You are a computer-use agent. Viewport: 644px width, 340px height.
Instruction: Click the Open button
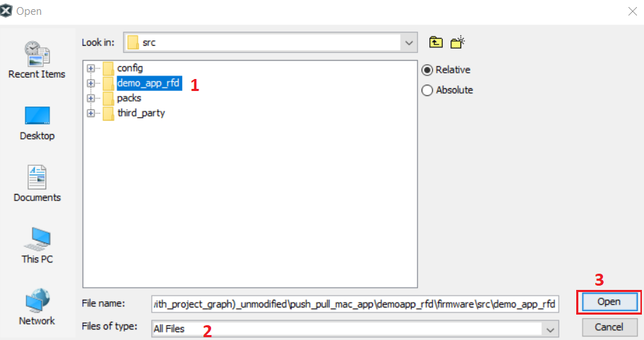pyautogui.click(x=609, y=302)
